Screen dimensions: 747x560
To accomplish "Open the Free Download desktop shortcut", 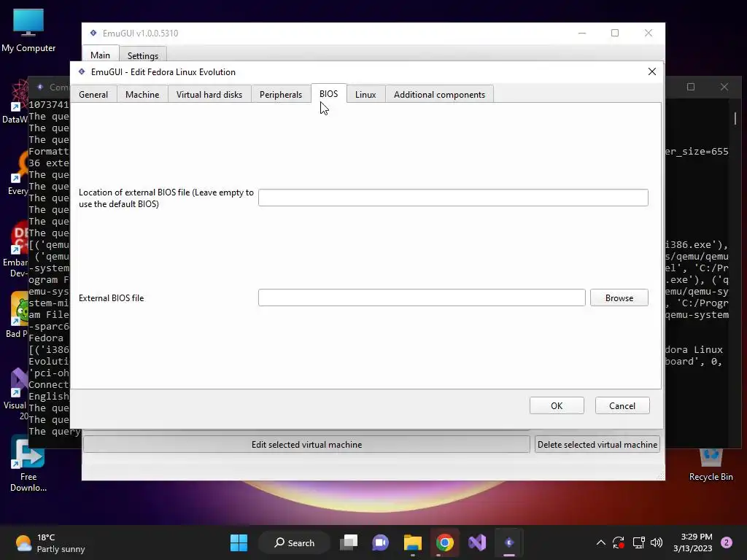I will point(28,464).
